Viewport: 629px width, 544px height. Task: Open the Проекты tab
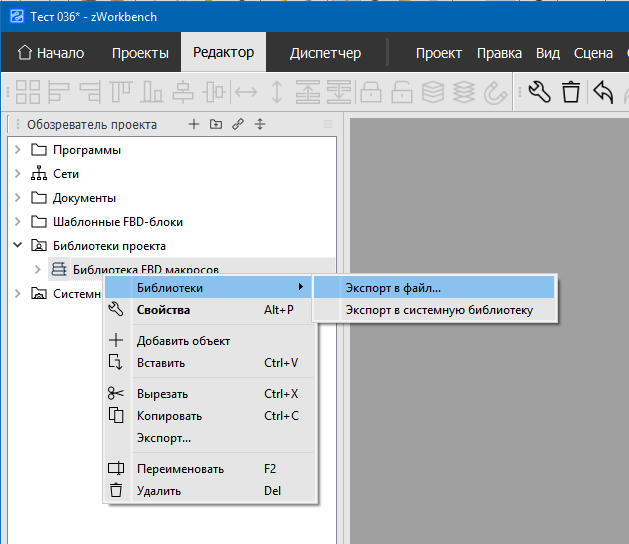140,53
